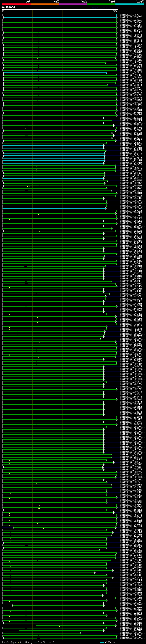Select the UniRef100_A8QCR4 label
The width and height of the screenshot is (146, 644).
pyautogui.click(x=131, y=120)
